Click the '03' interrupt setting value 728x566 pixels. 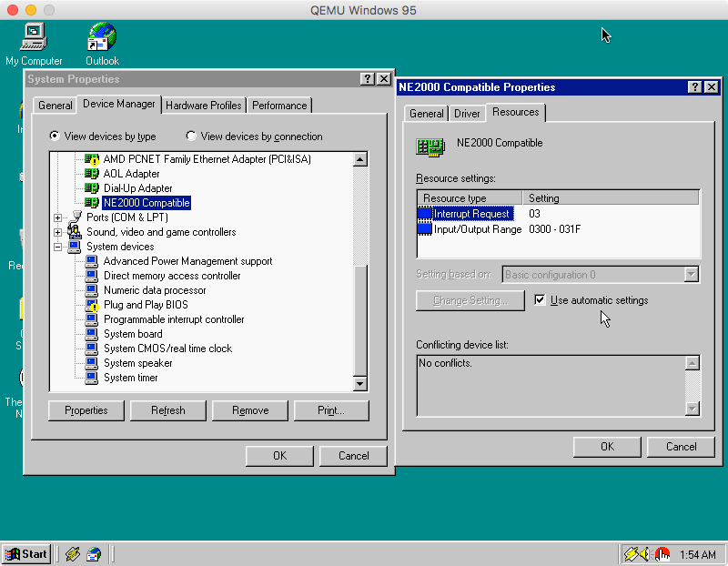pyautogui.click(x=534, y=214)
